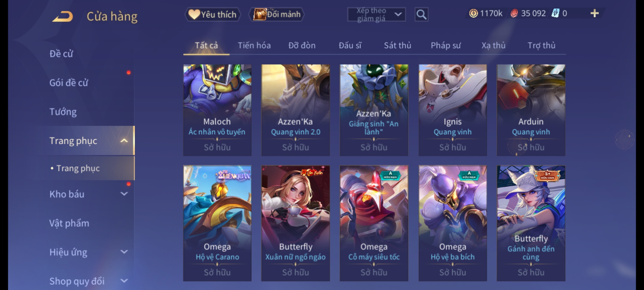Switch to the Sát thủ tab
Viewport: 644px width, 290px height.
(x=397, y=45)
